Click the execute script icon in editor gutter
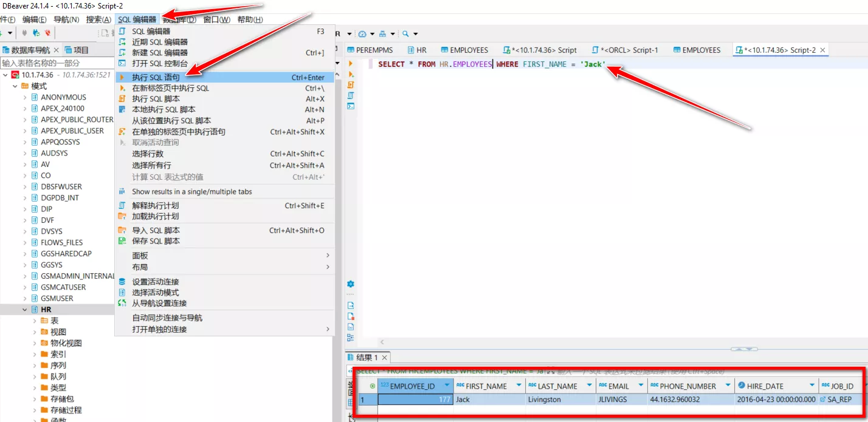 point(351,85)
